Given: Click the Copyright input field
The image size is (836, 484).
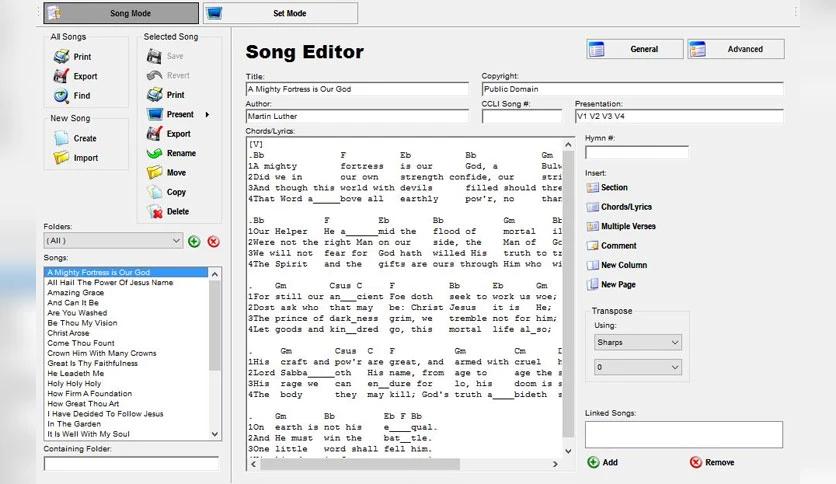Looking at the screenshot, I should point(632,89).
